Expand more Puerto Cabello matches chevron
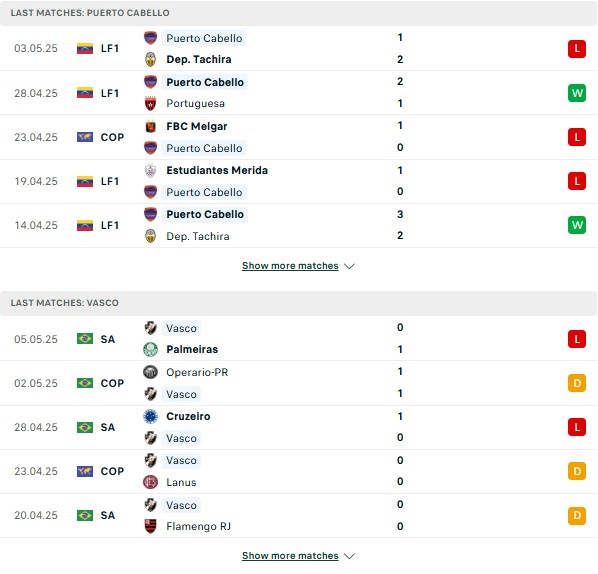This screenshot has height=574, width=598. 349,266
